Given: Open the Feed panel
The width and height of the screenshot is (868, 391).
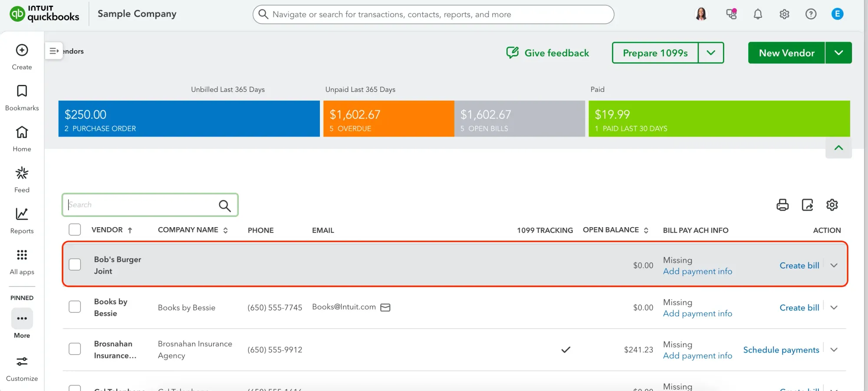Looking at the screenshot, I should [22, 173].
